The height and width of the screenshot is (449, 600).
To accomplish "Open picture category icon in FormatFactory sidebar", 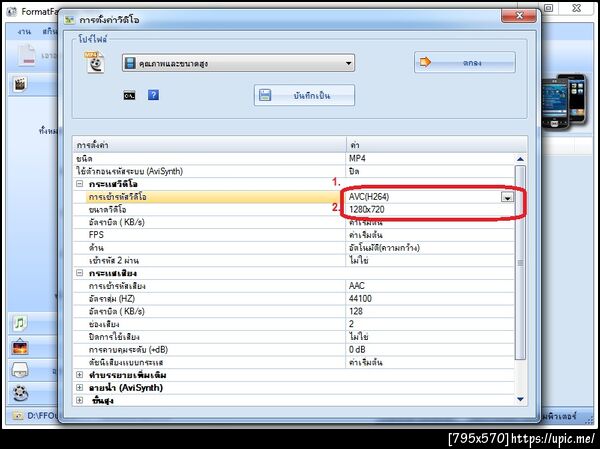I will pos(20,347).
